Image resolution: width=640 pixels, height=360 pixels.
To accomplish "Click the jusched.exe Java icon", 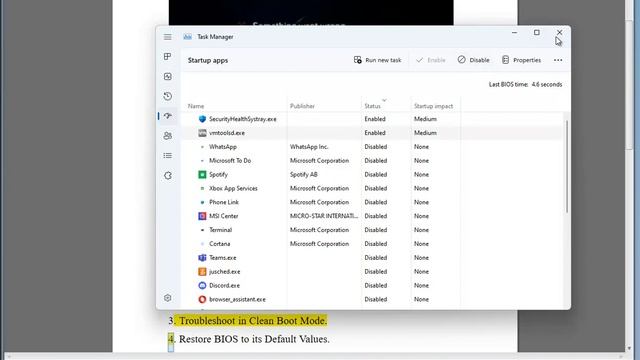I will click(202, 271).
